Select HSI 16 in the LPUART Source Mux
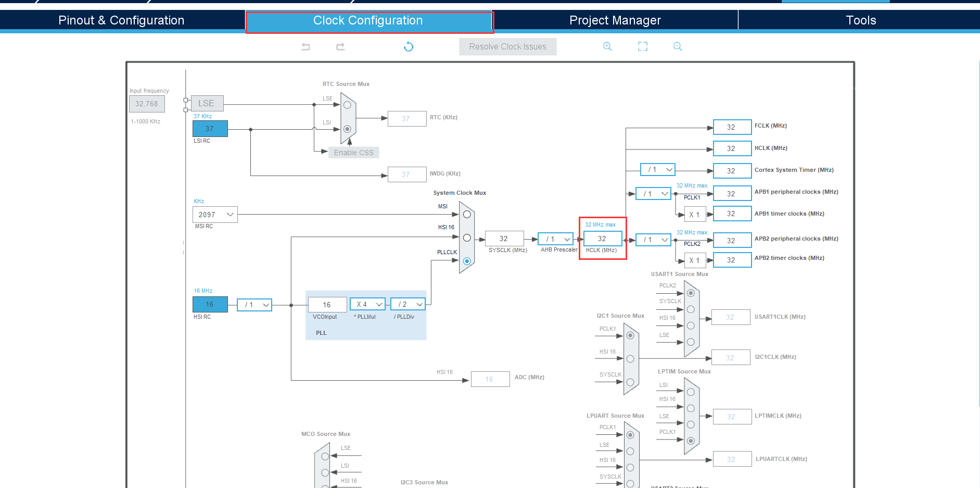 pos(630,467)
